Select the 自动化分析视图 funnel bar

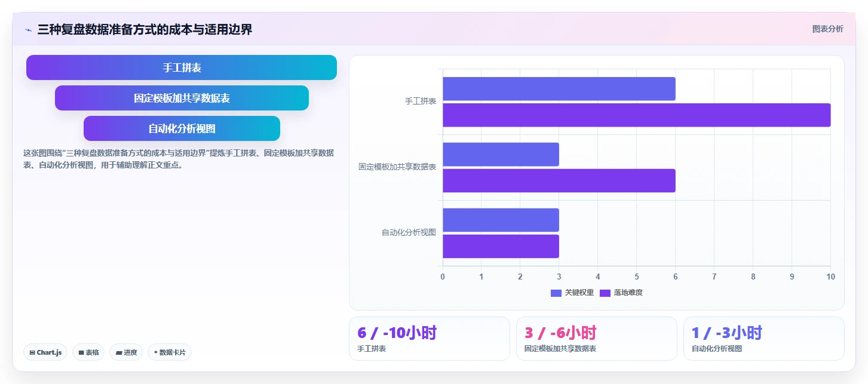tap(182, 128)
